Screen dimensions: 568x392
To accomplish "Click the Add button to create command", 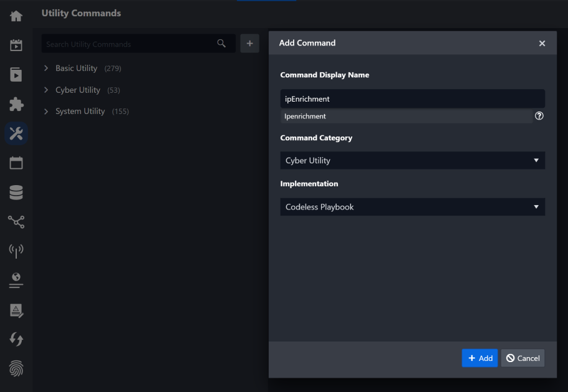I will pos(479,358).
